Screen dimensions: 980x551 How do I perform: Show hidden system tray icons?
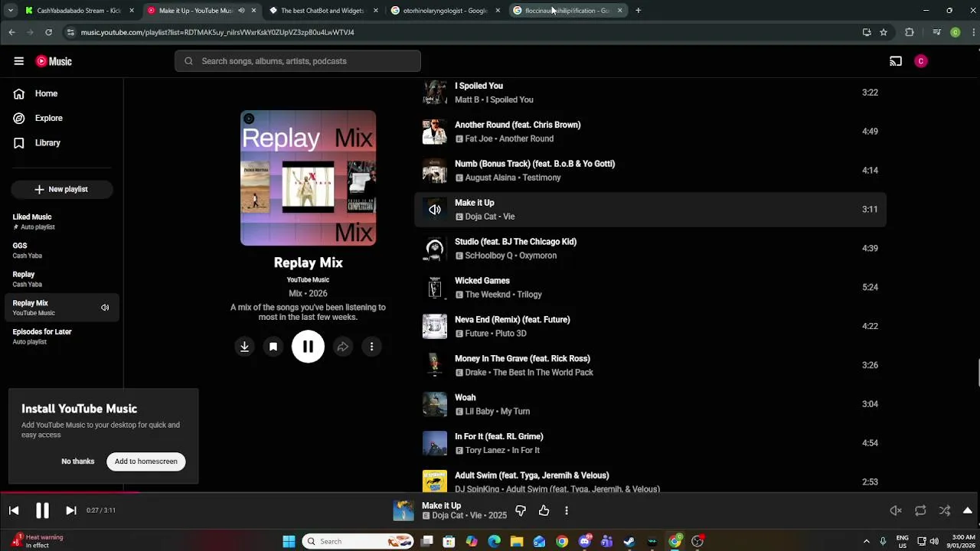pos(867,542)
